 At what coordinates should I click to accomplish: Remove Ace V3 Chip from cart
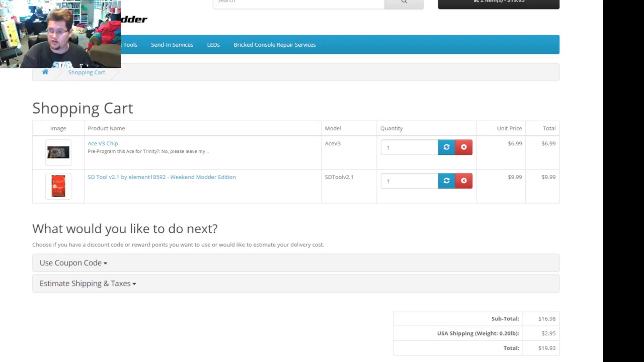pyautogui.click(x=464, y=147)
